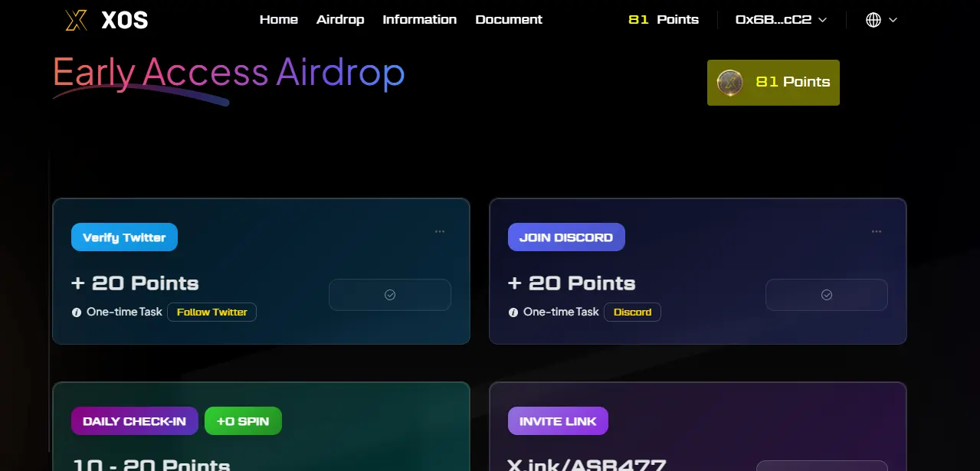Click the yellow Discord tag
This screenshot has width=980, height=471.
633,312
